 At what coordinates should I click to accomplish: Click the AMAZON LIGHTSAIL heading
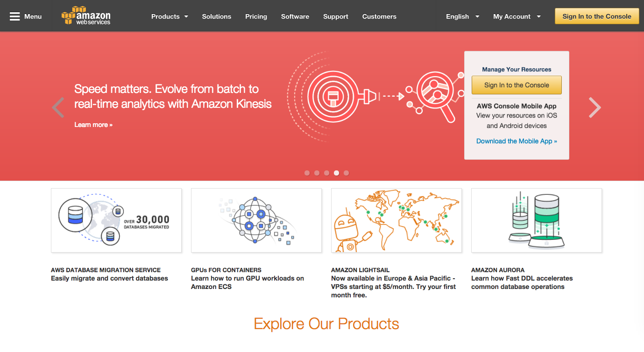pos(360,270)
